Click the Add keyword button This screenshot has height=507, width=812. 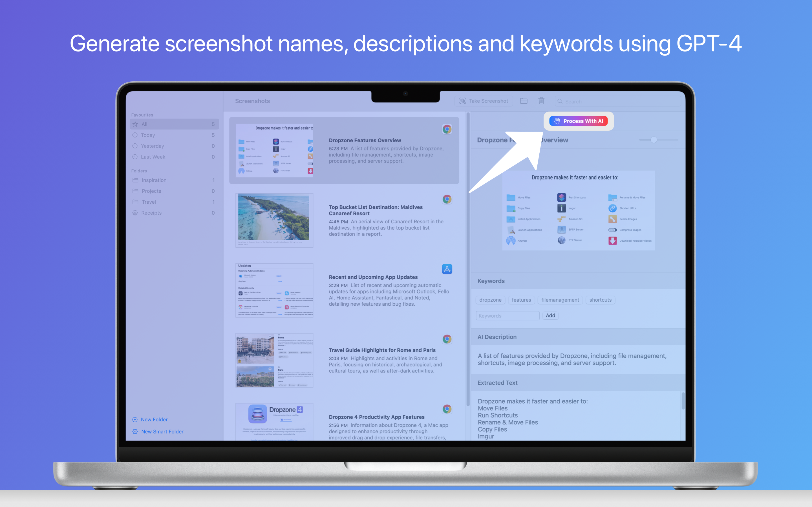550,315
